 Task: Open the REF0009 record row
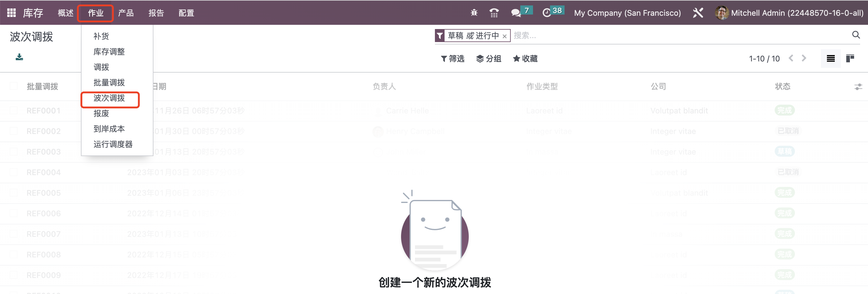tap(434, 276)
